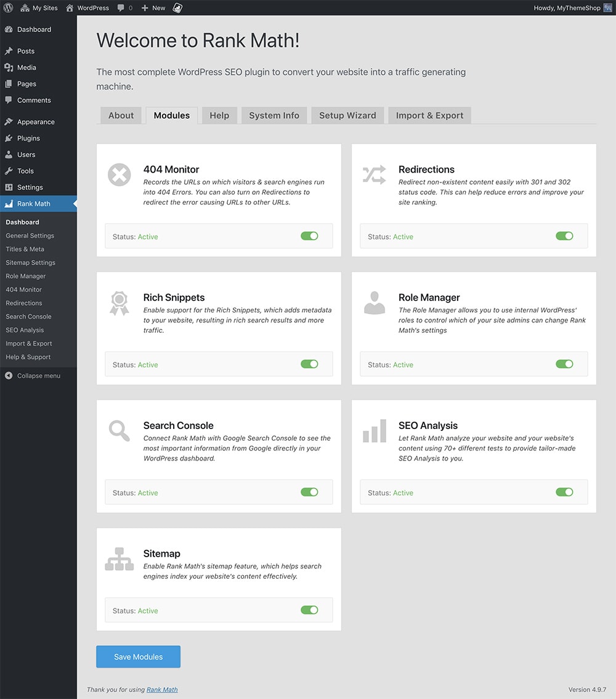Click the Pages icon in sidebar
The width and height of the screenshot is (616, 699).
(x=9, y=84)
